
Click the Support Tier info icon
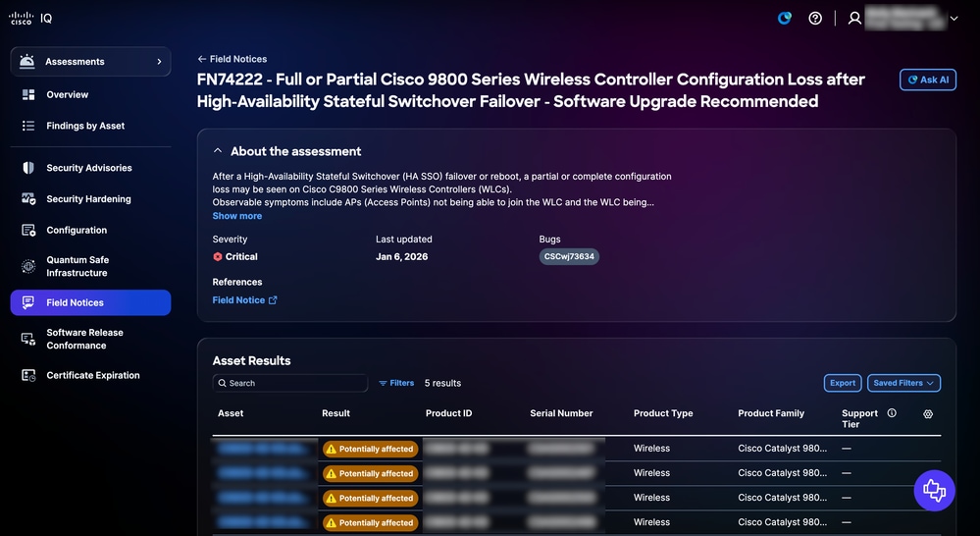click(x=892, y=412)
